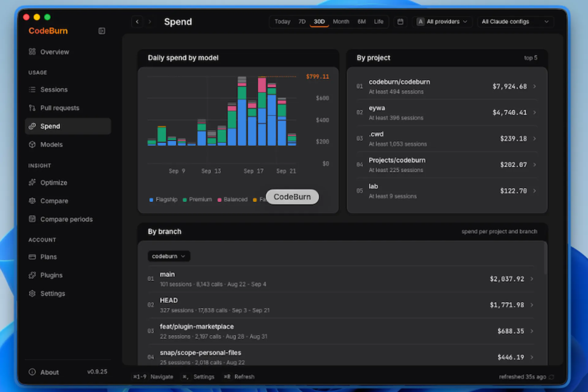Click the CodeBurn logo in the sidebar

48,31
